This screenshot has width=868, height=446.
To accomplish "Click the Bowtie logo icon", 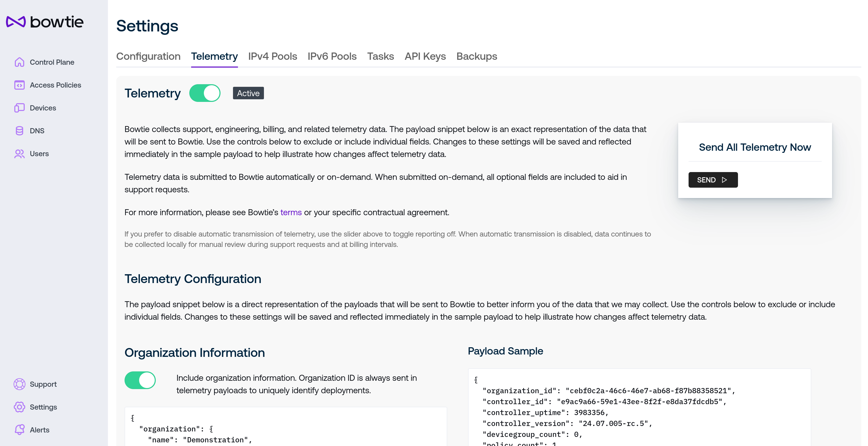I will click(16, 22).
